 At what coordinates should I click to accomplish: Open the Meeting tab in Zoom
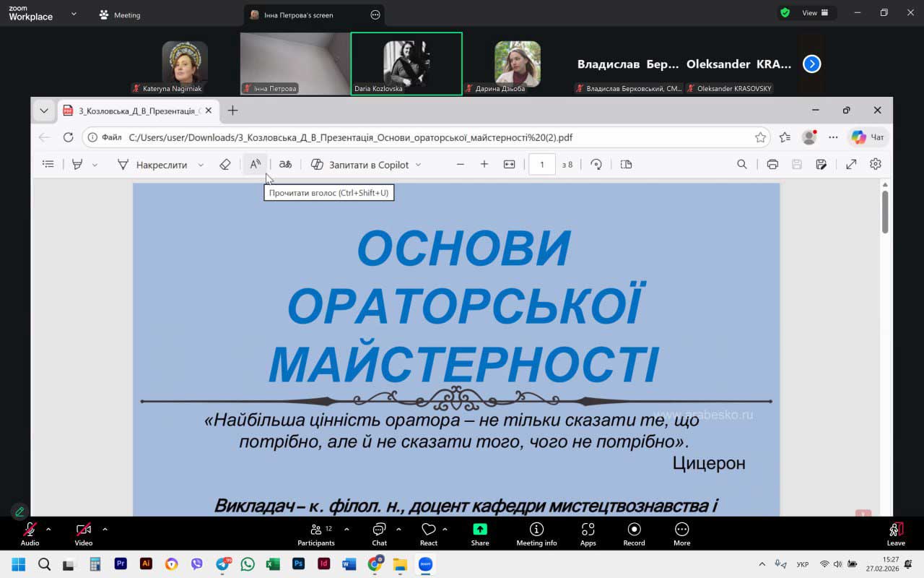(x=120, y=15)
